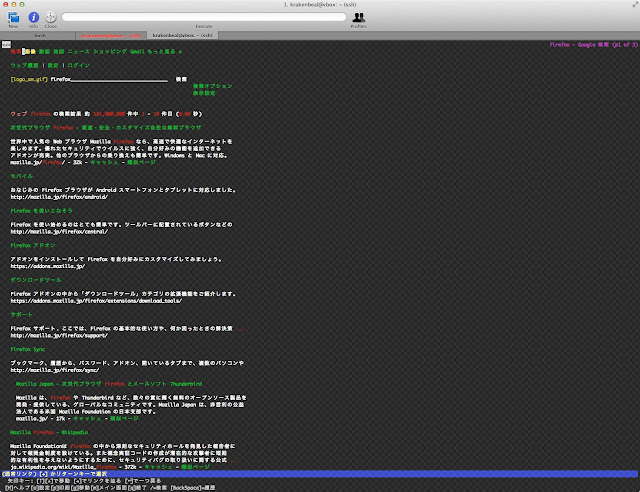Switch to the red krakenbeal@vbox ssh tab
Screen dimensions: 640x492
[x=111, y=36]
